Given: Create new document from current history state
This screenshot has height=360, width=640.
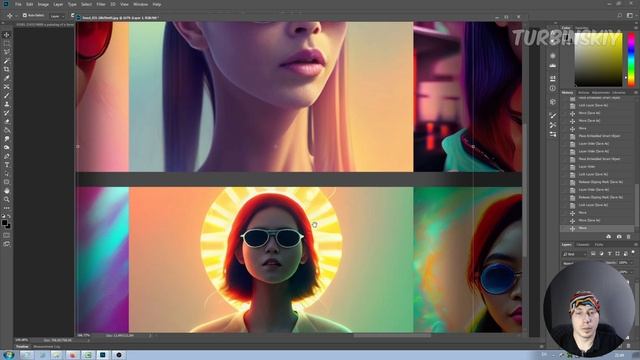Looking at the screenshot, I should pyautogui.click(x=609, y=237).
